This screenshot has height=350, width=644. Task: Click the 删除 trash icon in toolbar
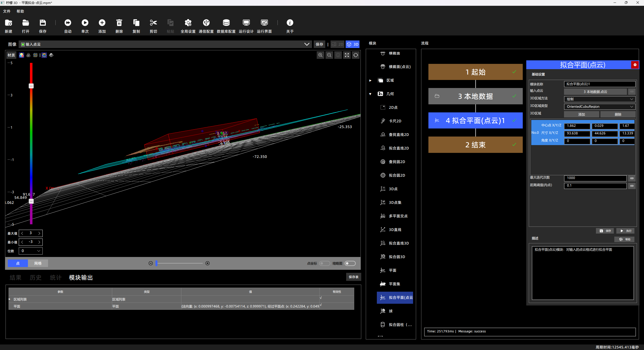coord(119,23)
